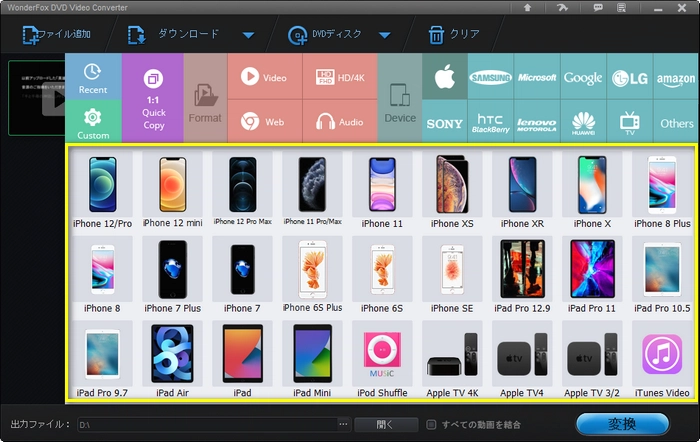
Task: Select the Web format category
Action: click(x=264, y=122)
